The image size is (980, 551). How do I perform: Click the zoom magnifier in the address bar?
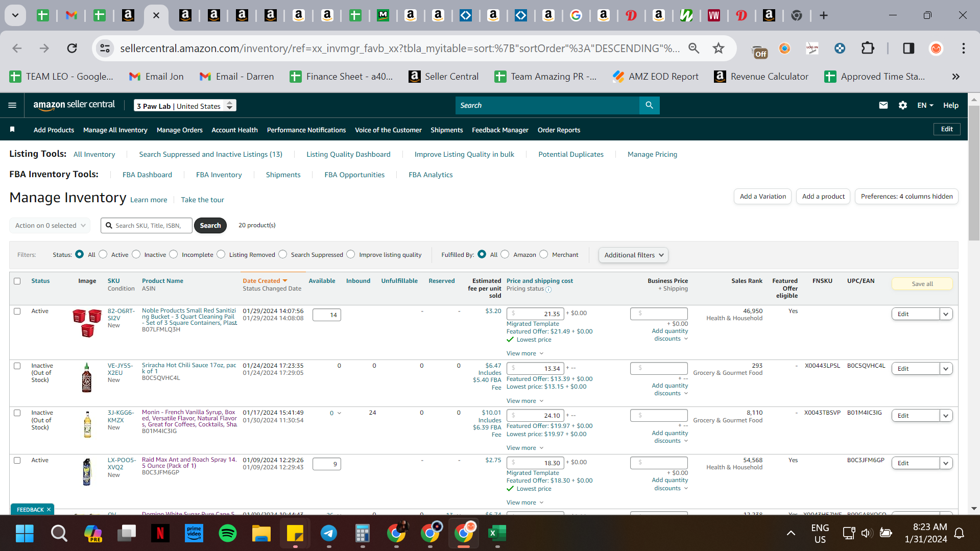[x=694, y=48]
